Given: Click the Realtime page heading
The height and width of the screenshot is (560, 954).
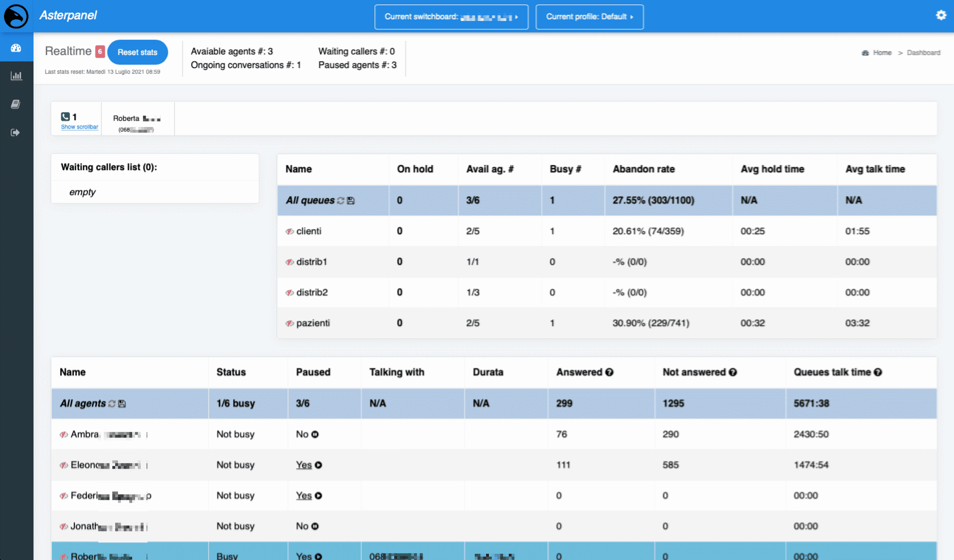Looking at the screenshot, I should point(68,51).
